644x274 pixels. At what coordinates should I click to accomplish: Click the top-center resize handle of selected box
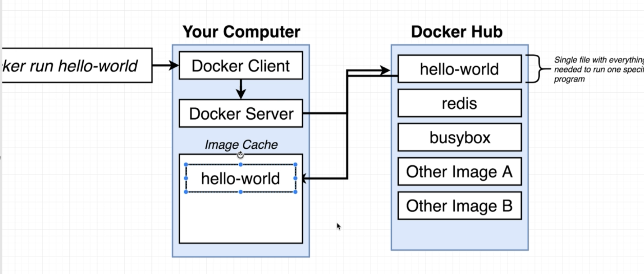(x=241, y=164)
